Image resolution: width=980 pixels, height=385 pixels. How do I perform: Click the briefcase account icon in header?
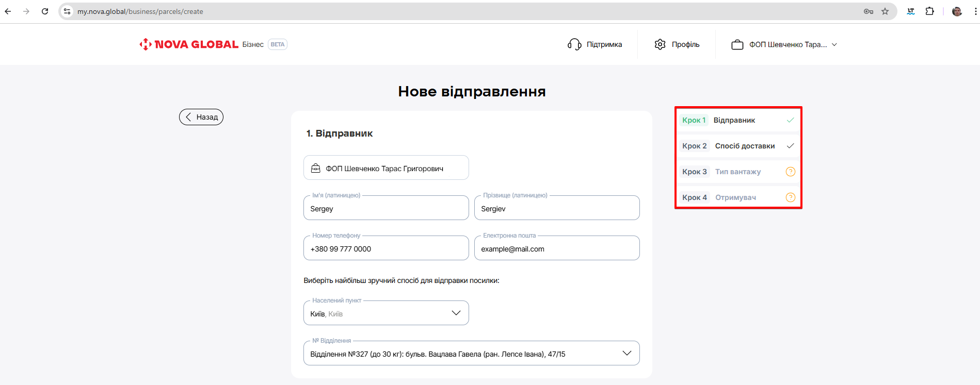pos(737,45)
